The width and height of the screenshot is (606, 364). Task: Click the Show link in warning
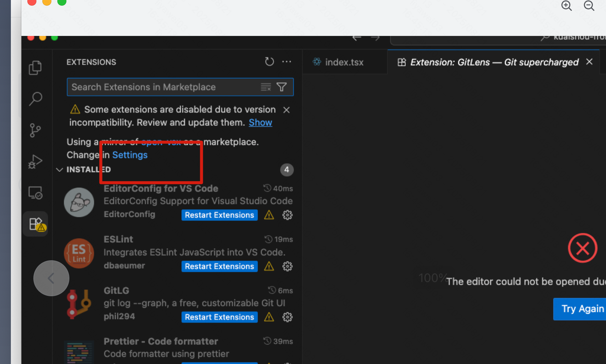coord(260,122)
